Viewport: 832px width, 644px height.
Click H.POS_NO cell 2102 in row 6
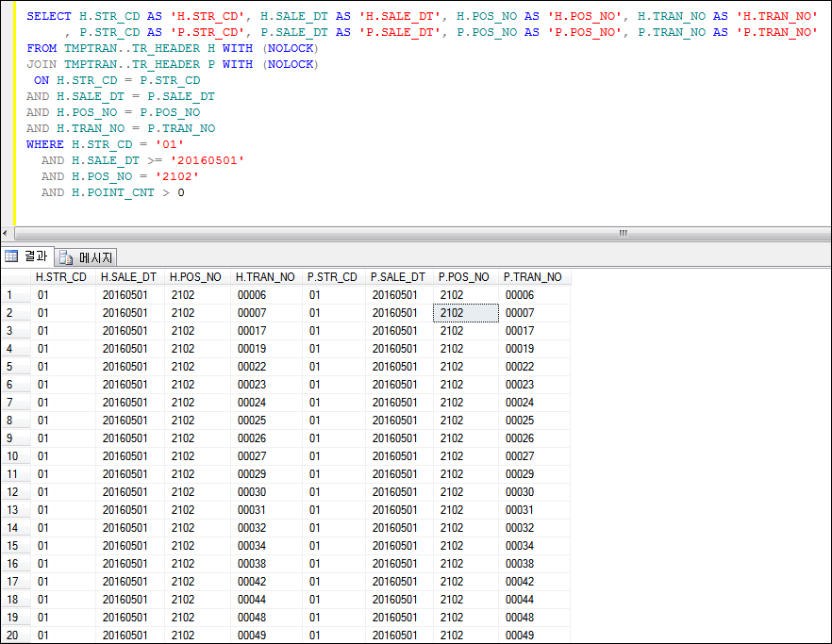click(x=197, y=385)
